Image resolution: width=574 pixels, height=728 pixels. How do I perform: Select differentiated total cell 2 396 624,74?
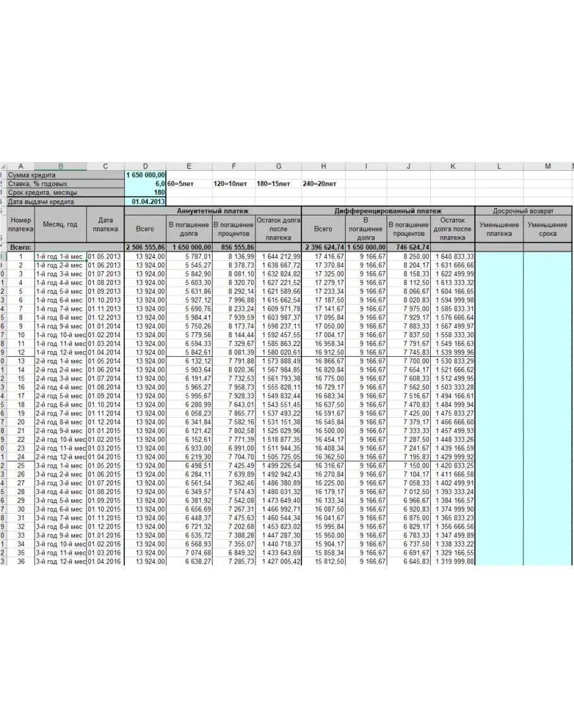pyautogui.click(x=324, y=248)
